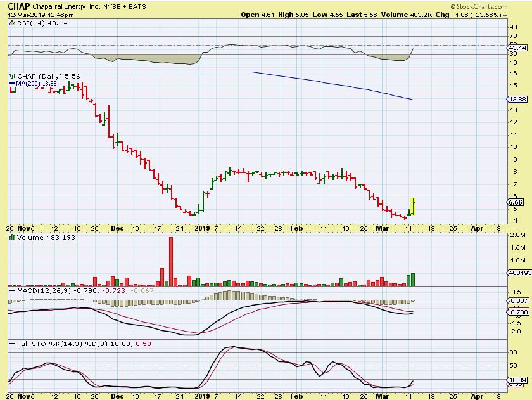Click the 2.0M volume axis label
Screen dimensions: 532x400
pyautogui.click(x=517, y=235)
